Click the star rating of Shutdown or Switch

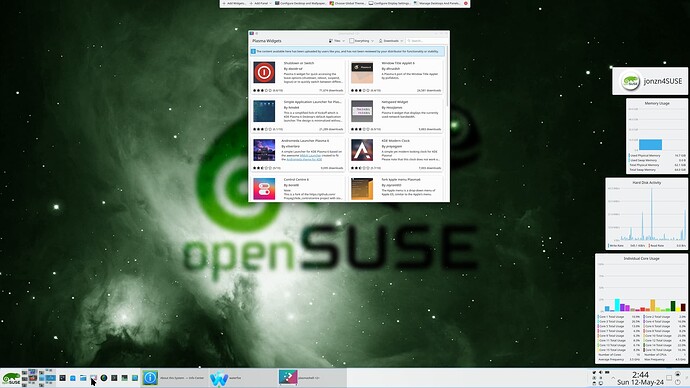[263, 91]
